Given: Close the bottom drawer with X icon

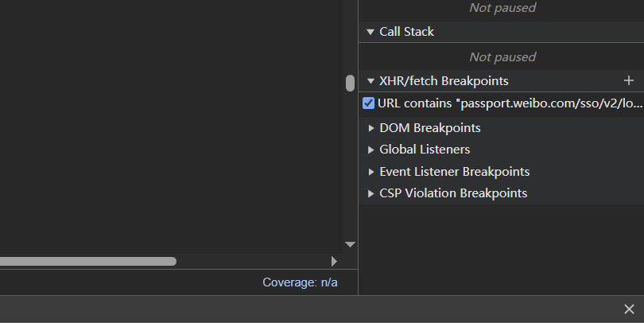Looking at the screenshot, I should [629, 309].
